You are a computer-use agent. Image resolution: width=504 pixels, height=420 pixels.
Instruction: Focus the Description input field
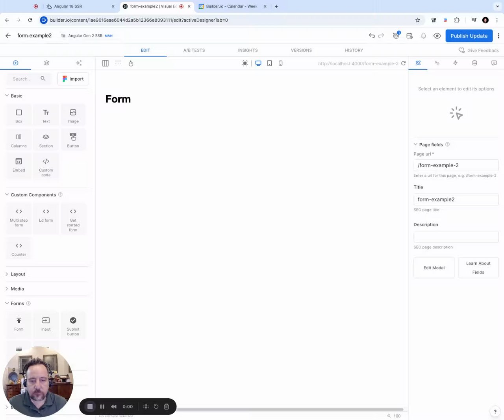[x=456, y=237]
